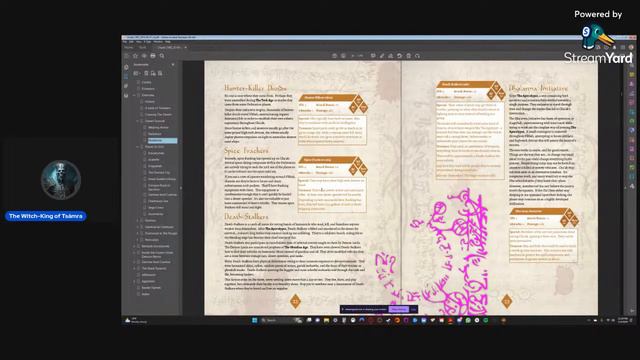The width and height of the screenshot is (640, 360).
Task: Click the Witch-King of Tsamra avatar
Action: 61,180
